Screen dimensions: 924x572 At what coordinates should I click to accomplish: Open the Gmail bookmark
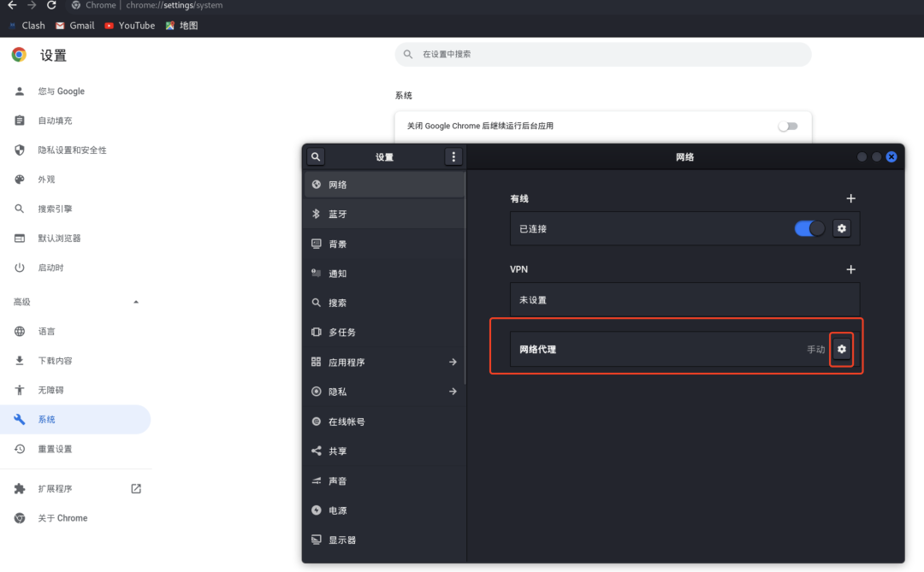(74, 26)
